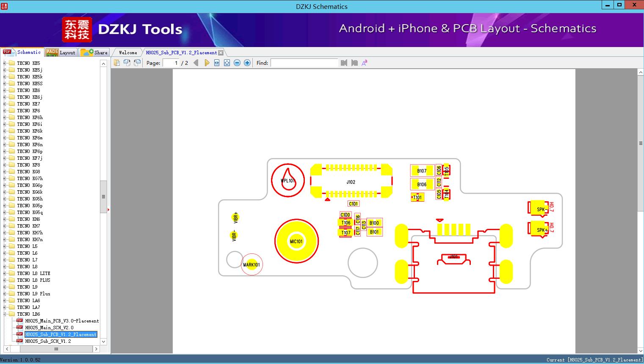
Task: Expand the TECNO KG5q folder
Action: (x=5, y=212)
